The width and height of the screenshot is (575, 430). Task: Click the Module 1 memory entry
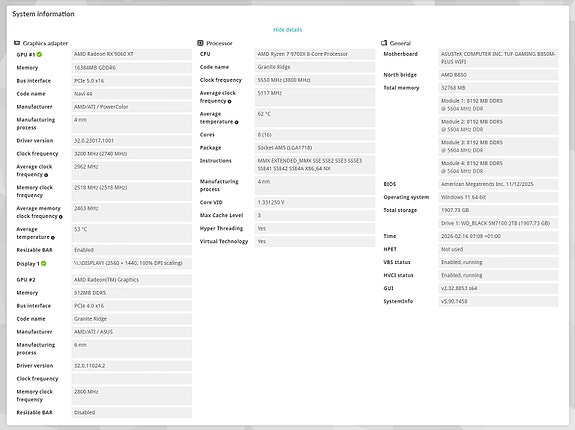tap(498, 105)
